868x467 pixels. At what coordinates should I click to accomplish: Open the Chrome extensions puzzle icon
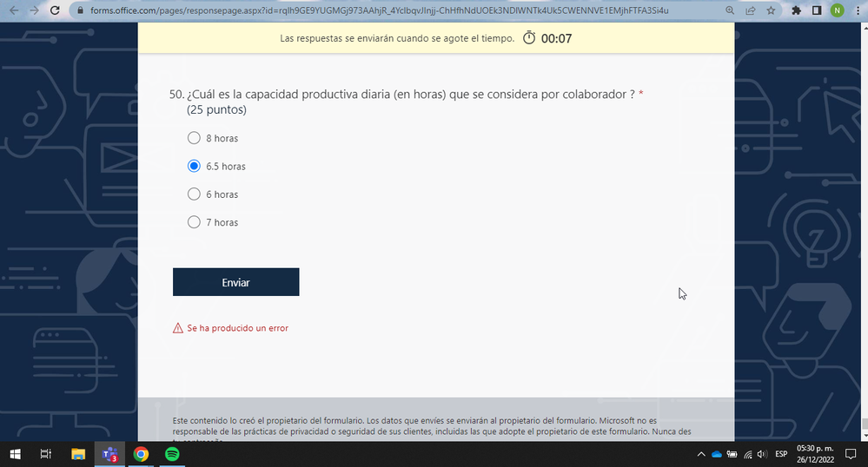point(797,10)
